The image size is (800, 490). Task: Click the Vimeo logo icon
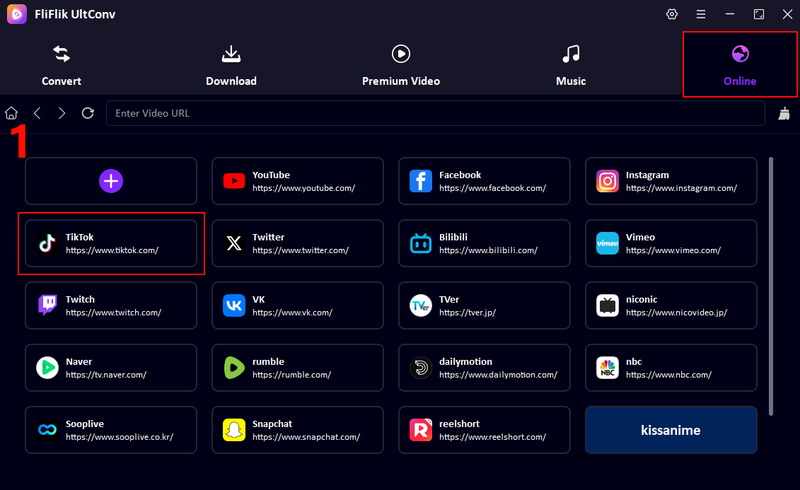click(608, 243)
